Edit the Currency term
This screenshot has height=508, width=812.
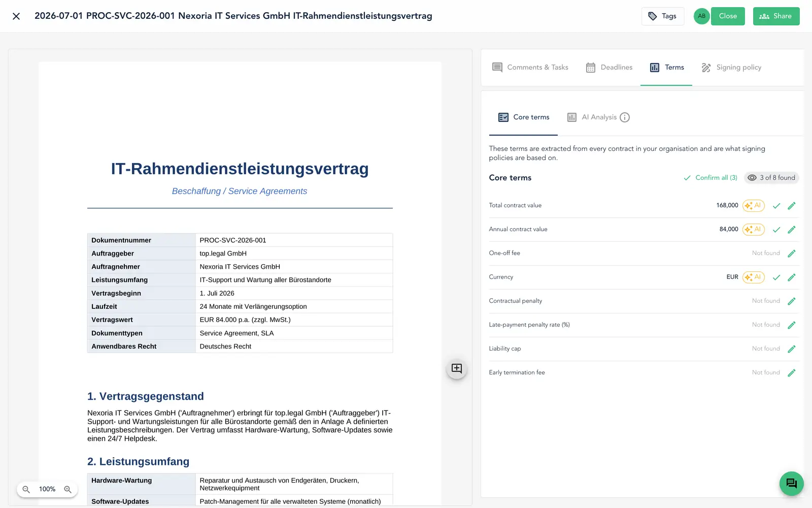point(792,277)
